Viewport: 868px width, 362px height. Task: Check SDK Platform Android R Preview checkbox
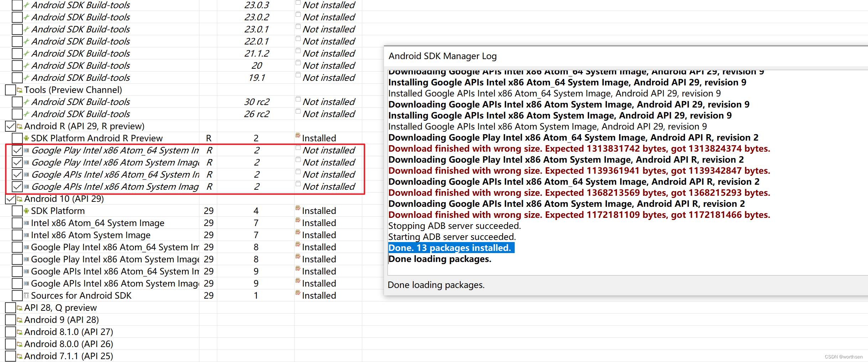click(x=17, y=138)
